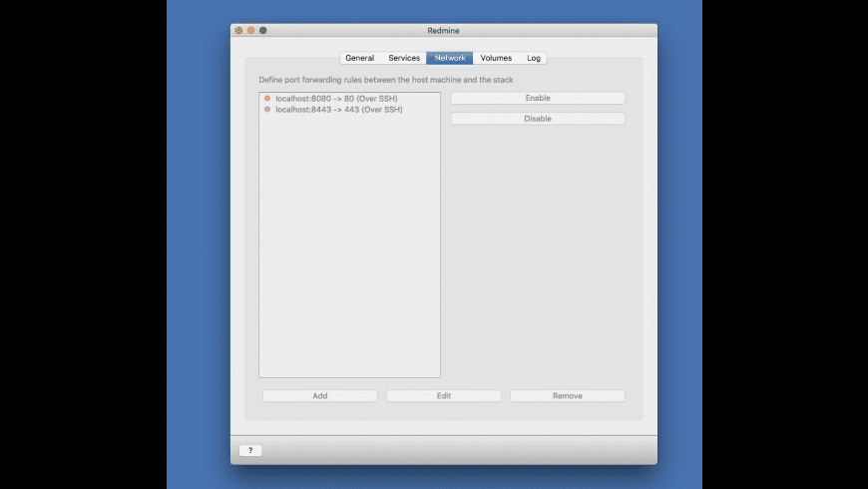The image size is (868, 489).
Task: Open the Services tab
Action: pos(404,58)
